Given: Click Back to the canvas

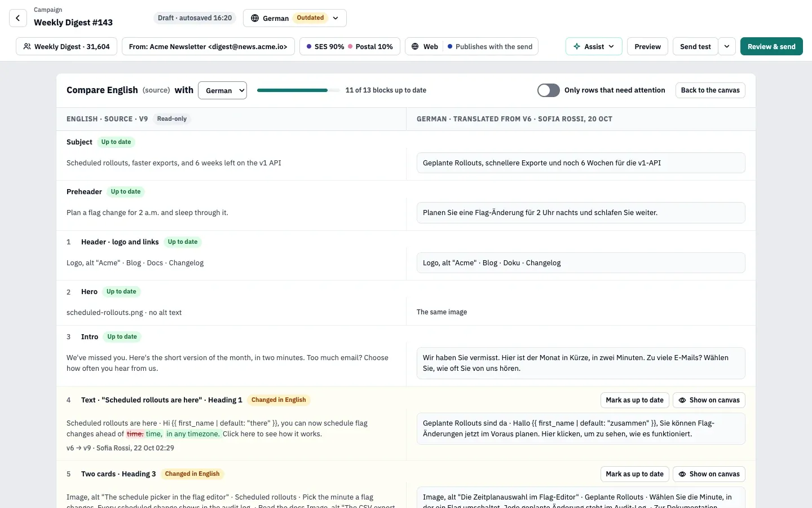Looking at the screenshot, I should pyautogui.click(x=710, y=90).
